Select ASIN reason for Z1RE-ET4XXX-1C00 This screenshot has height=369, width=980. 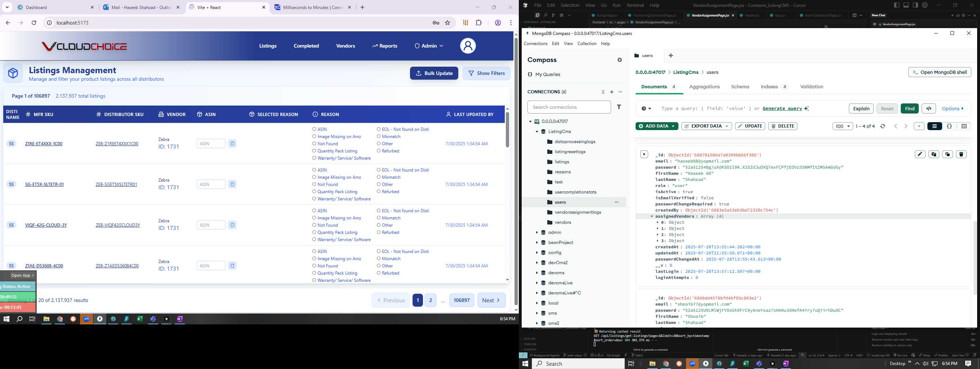coord(314,129)
